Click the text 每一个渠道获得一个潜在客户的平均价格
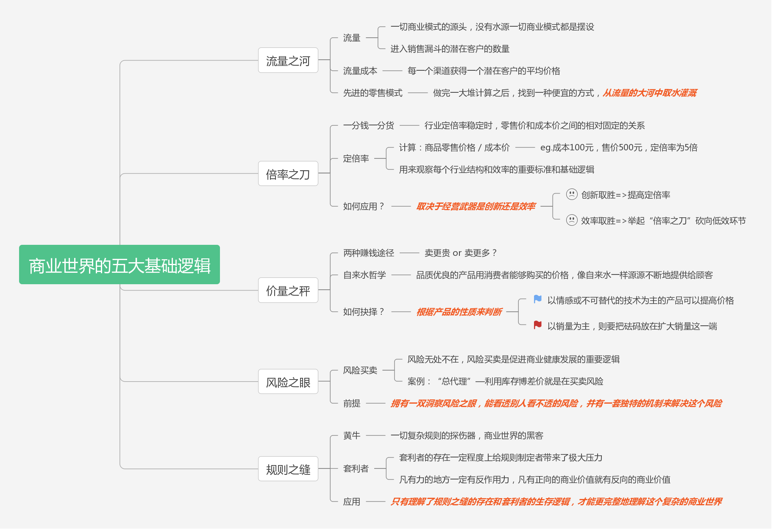 (484, 71)
